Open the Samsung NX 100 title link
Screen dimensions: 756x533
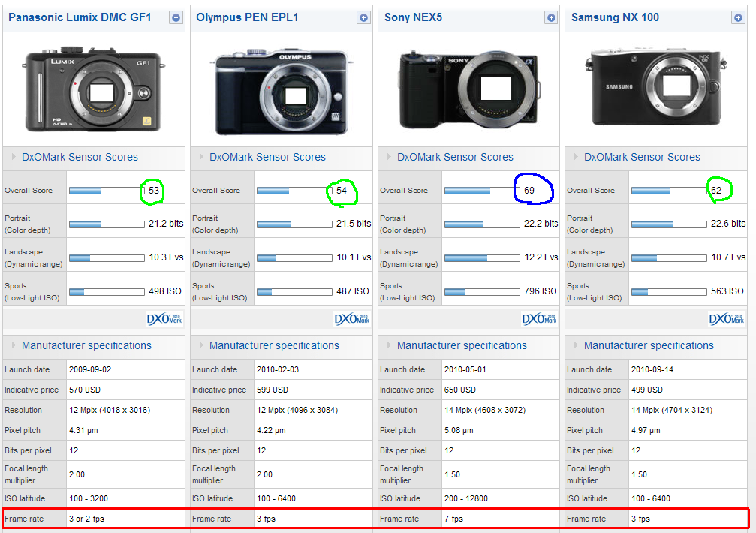[x=615, y=17]
